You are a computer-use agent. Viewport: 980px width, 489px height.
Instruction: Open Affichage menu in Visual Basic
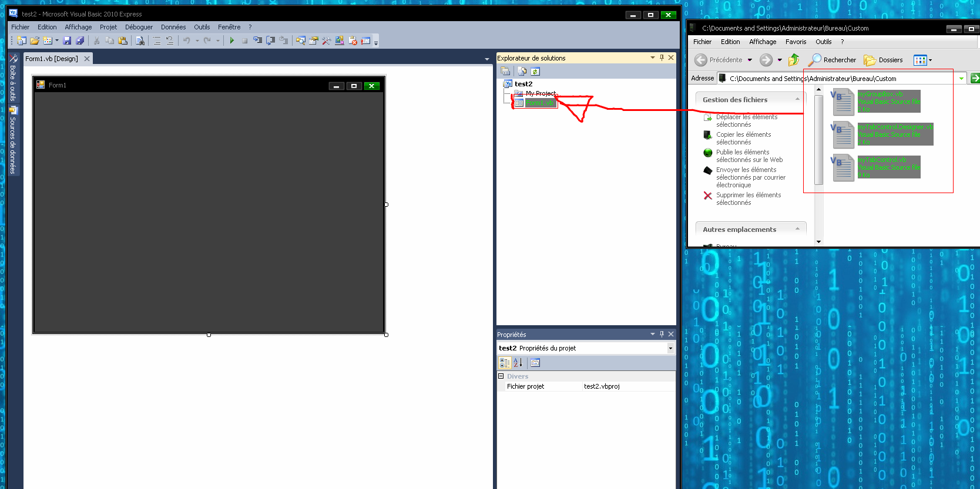(78, 27)
